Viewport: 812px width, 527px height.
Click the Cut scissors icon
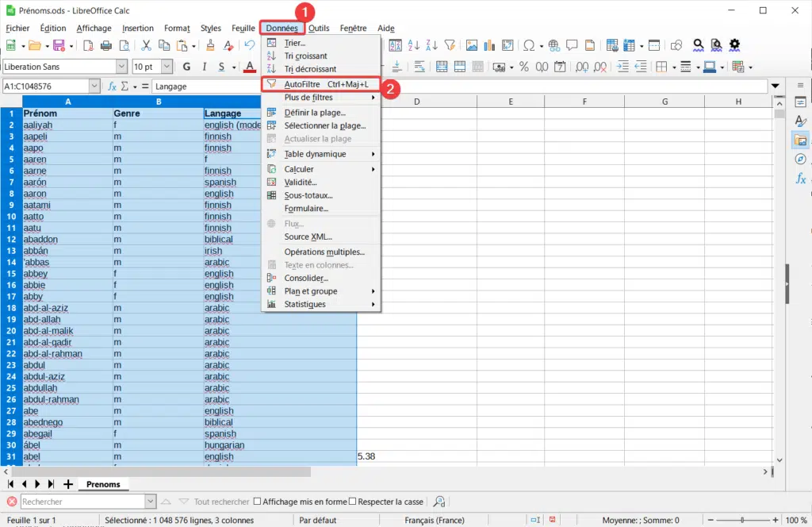tap(146, 45)
